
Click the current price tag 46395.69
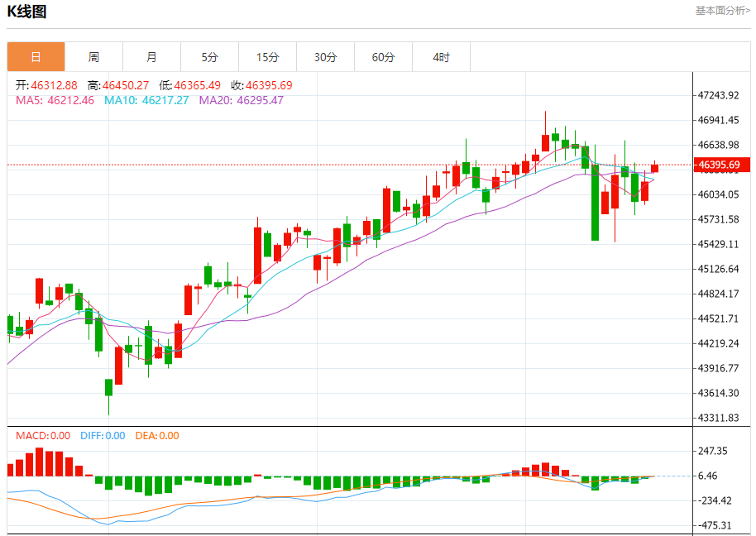tap(722, 165)
